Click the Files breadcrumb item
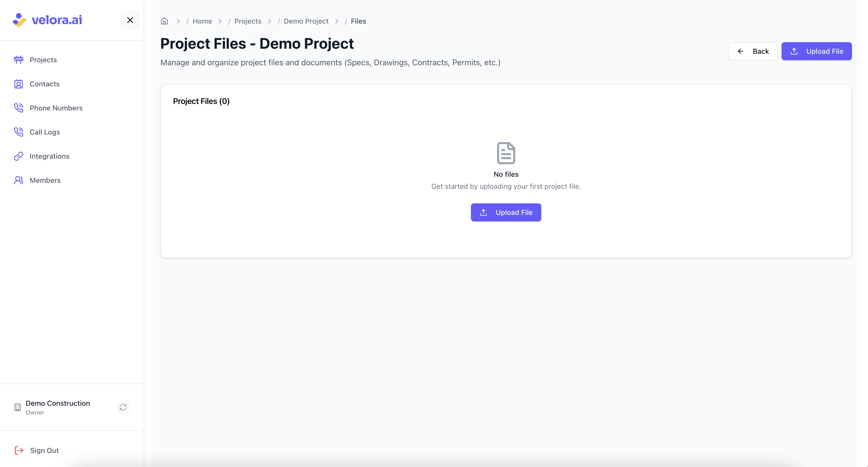The image size is (868, 467). click(x=358, y=21)
